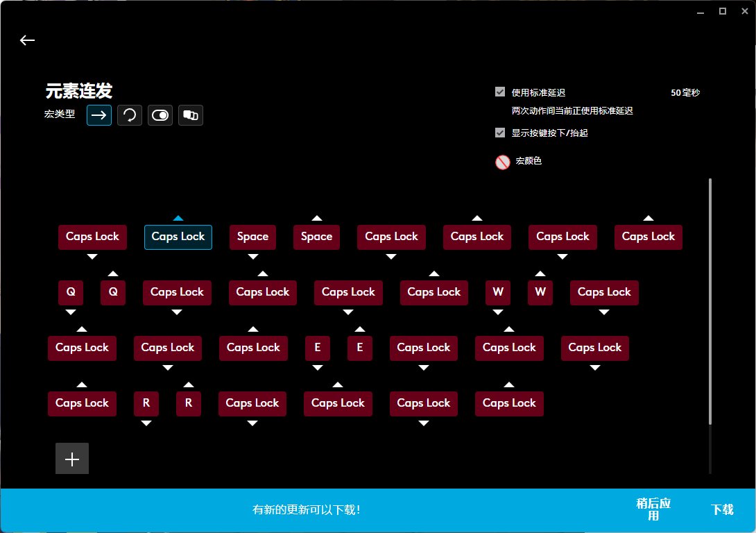This screenshot has height=533, width=756.
Task: Select the sequence macro type icon
Action: point(191,115)
